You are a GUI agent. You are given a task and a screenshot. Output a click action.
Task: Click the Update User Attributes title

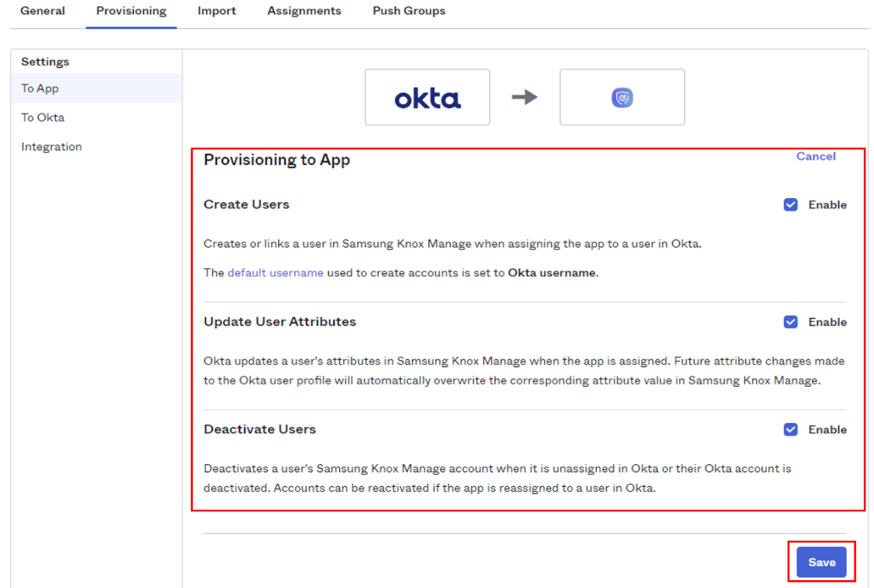[280, 322]
